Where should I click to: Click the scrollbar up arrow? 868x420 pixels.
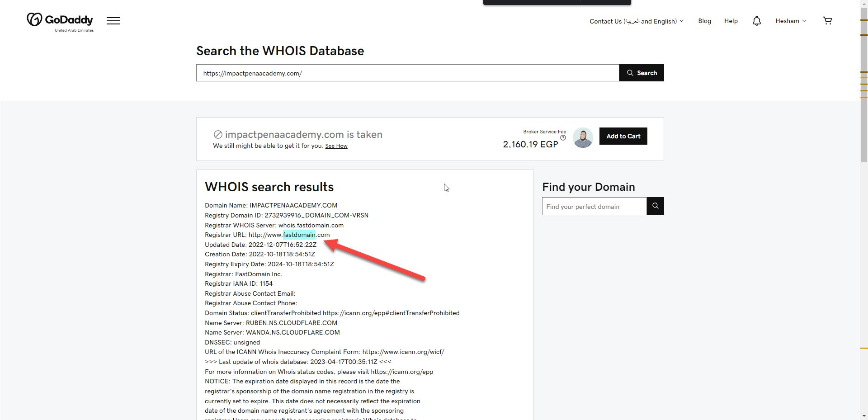864,4
